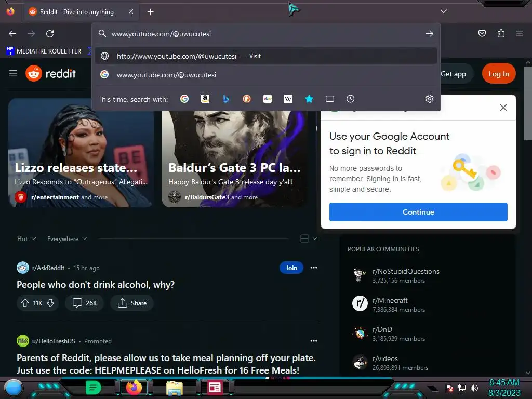Search this time with Google
Screen dimensions: 532x399
point(184,99)
